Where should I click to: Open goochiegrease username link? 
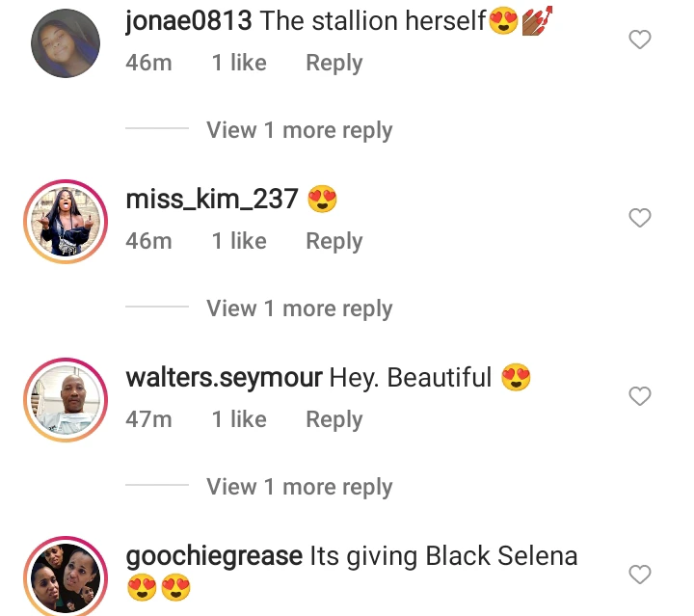click(214, 556)
